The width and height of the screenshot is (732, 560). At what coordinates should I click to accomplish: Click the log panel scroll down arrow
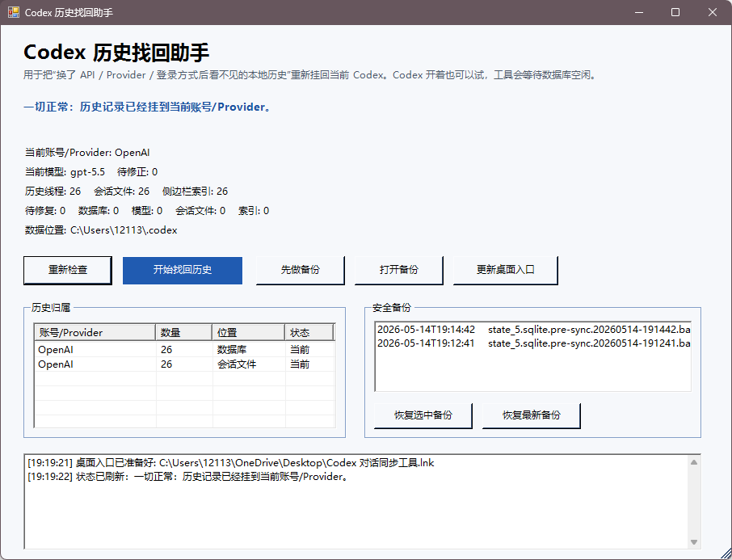point(694,541)
